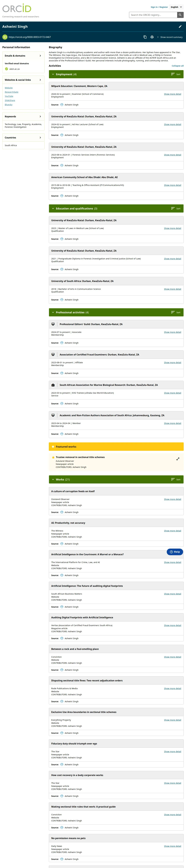
Task: Click the print record icon
Action: [x=152, y=37]
